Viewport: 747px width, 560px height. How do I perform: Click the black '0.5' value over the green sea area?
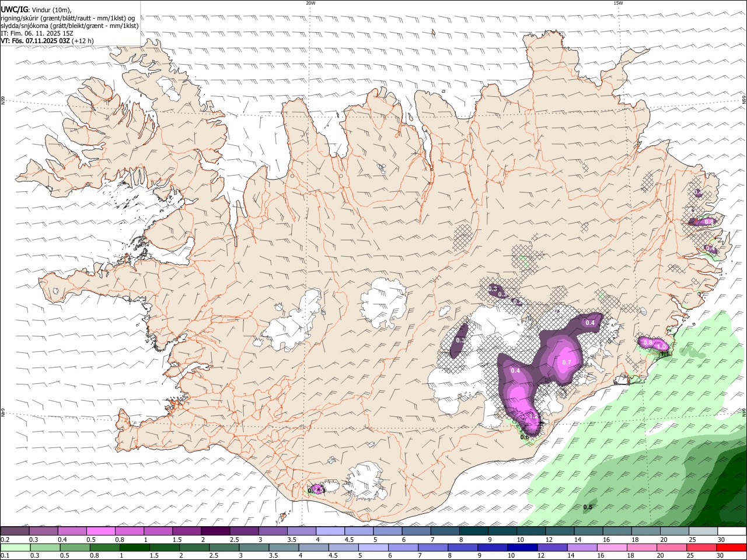(588, 507)
